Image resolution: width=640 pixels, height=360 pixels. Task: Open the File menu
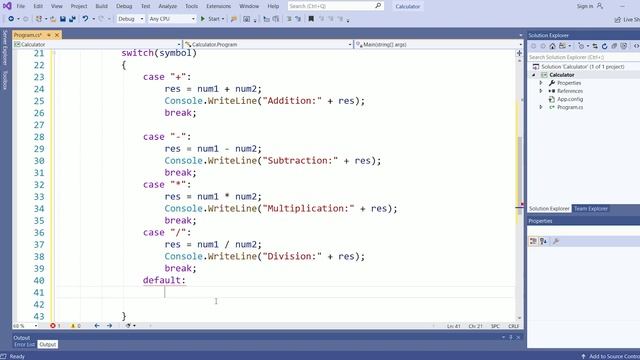20,6
